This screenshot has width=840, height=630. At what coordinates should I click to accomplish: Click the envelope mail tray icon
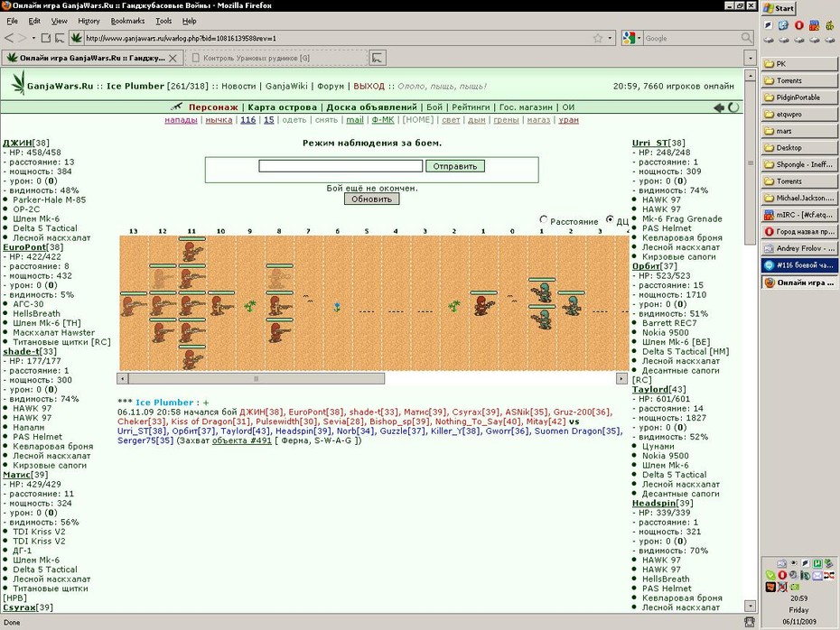pyautogui.click(x=817, y=576)
